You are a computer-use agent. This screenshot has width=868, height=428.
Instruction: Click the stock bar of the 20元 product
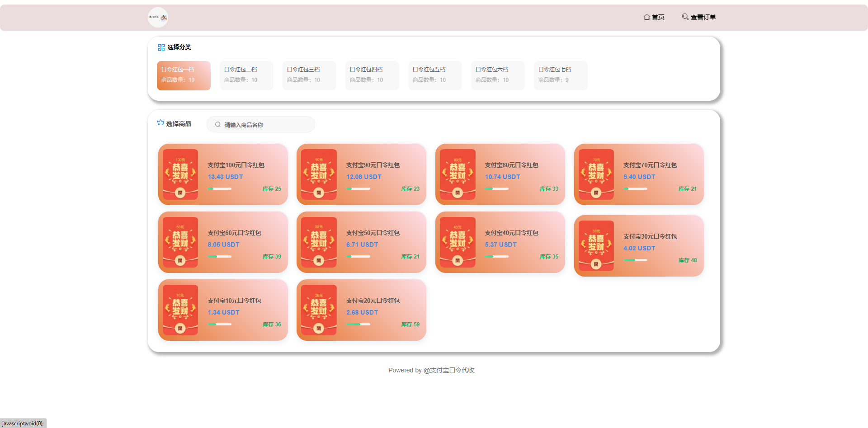pyautogui.click(x=358, y=324)
